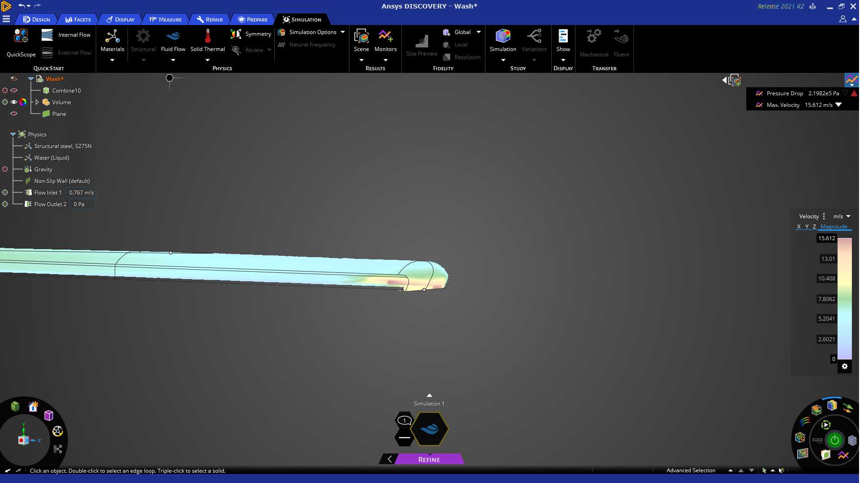Expand the Simulation 1 arrow above label
The width and height of the screenshot is (868, 483).
(430, 395)
